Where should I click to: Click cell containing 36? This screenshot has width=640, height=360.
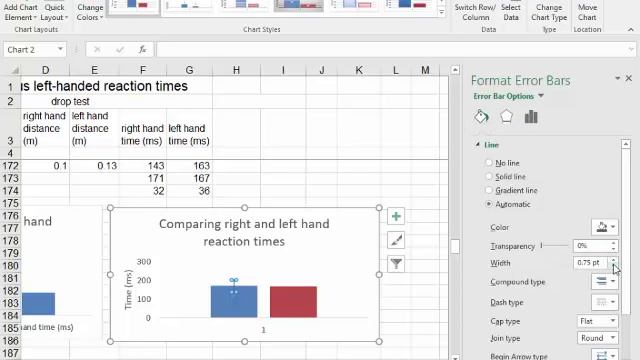(189, 191)
